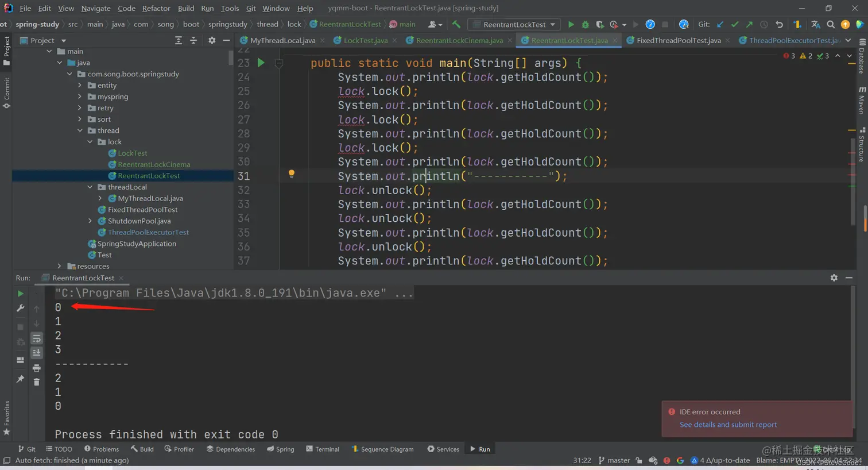The height and width of the screenshot is (470, 868).
Task: Open Spring tool window button
Action: [x=280, y=449]
